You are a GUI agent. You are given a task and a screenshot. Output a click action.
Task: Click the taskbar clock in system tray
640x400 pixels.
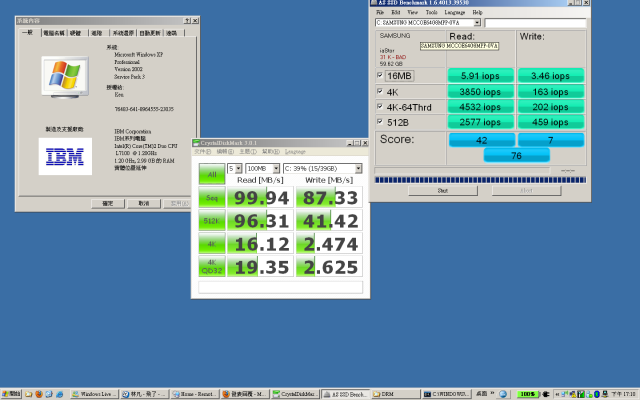pyautogui.click(x=623, y=394)
